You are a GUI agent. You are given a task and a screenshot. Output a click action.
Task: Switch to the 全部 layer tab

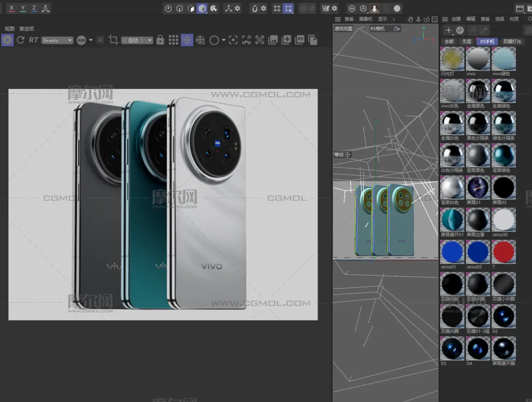449,42
